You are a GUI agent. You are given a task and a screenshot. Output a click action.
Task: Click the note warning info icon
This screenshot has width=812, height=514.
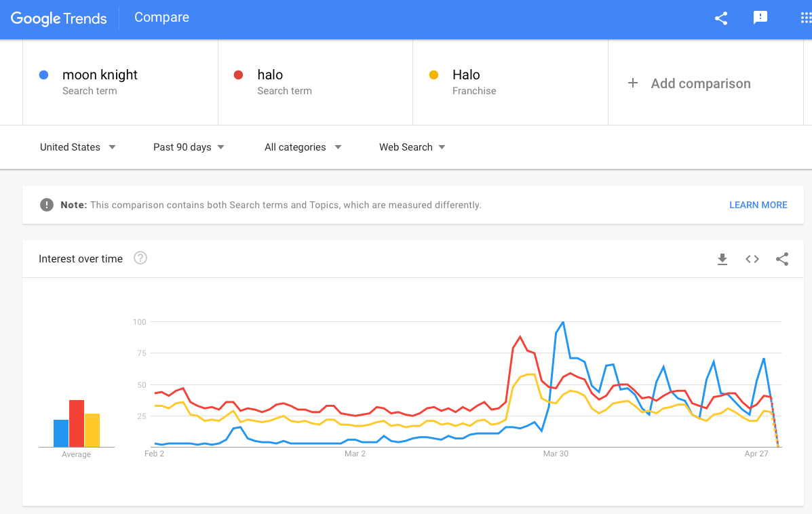pyautogui.click(x=47, y=205)
